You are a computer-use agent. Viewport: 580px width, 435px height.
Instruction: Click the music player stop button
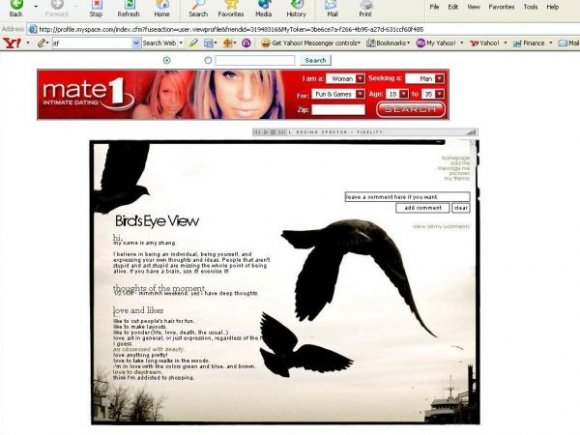pyautogui.click(x=273, y=132)
